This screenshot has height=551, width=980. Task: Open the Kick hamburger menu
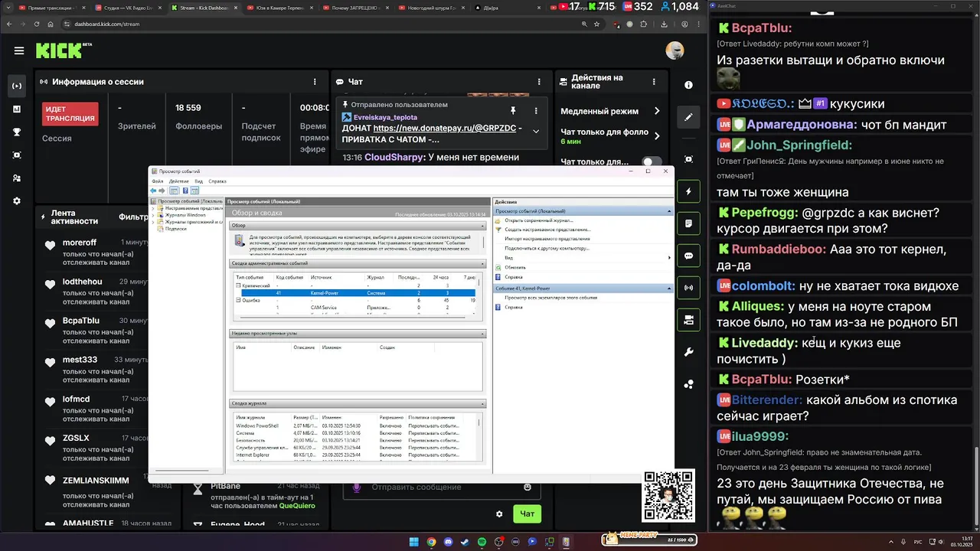point(18,51)
